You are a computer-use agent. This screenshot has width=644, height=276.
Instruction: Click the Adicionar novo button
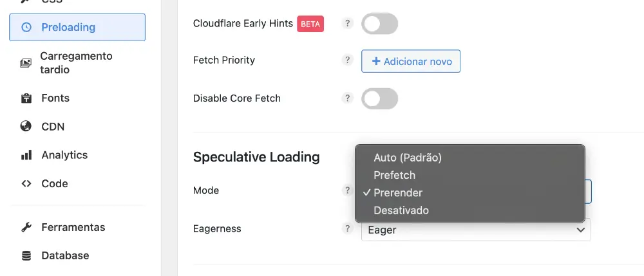click(411, 62)
